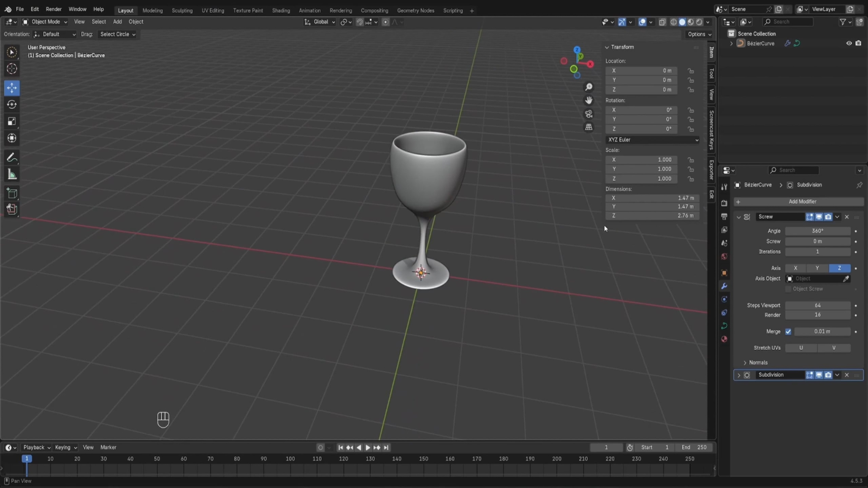Expand the Subdivision modifier panel
The image size is (868, 488).
(x=739, y=375)
